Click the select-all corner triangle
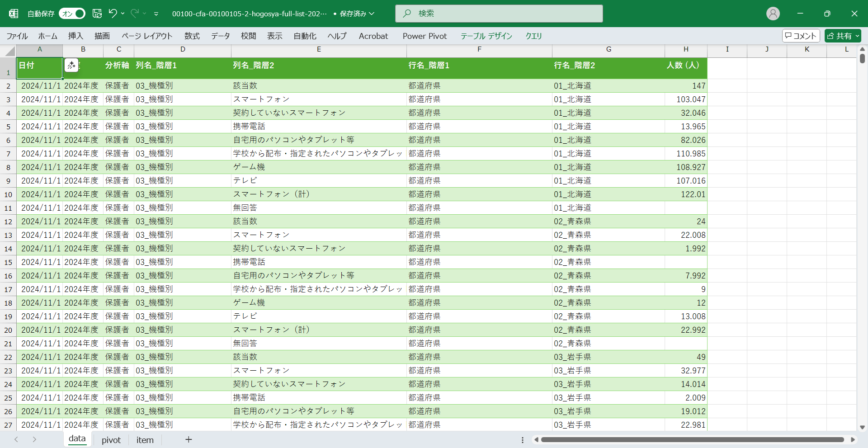This screenshot has width=868, height=448. 9,51
